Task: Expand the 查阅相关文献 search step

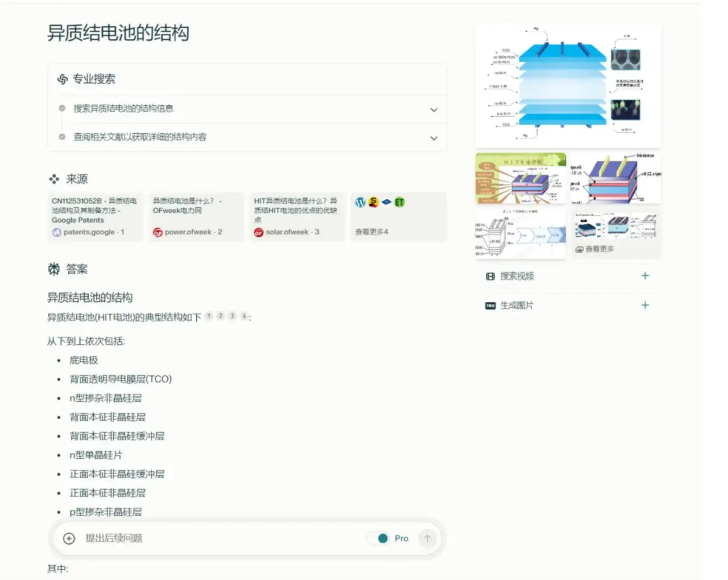Action: click(x=433, y=138)
